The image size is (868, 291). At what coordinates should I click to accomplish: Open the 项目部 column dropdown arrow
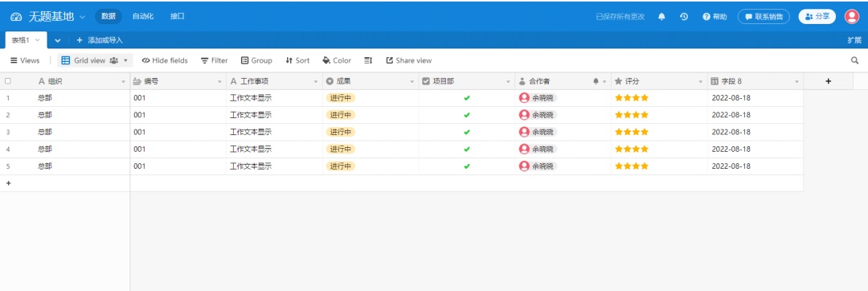(508, 81)
